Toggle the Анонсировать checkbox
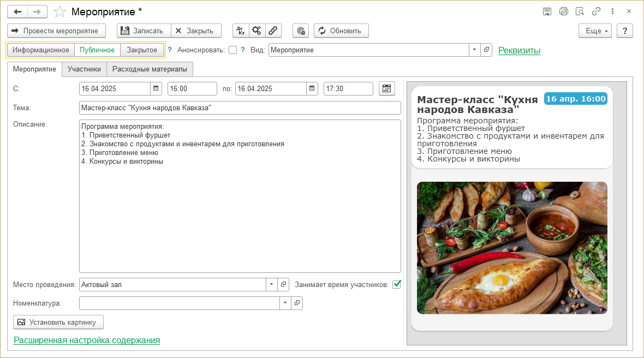 pyautogui.click(x=233, y=50)
